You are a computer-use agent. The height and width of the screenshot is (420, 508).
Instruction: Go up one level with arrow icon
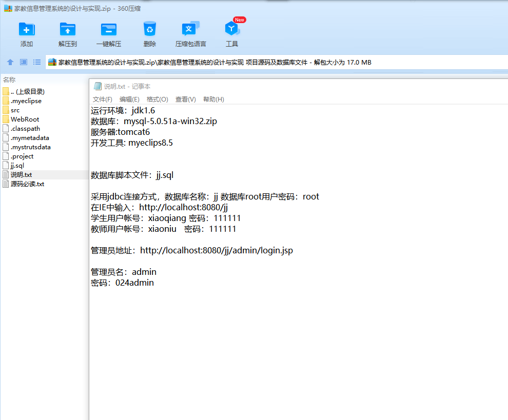point(10,62)
